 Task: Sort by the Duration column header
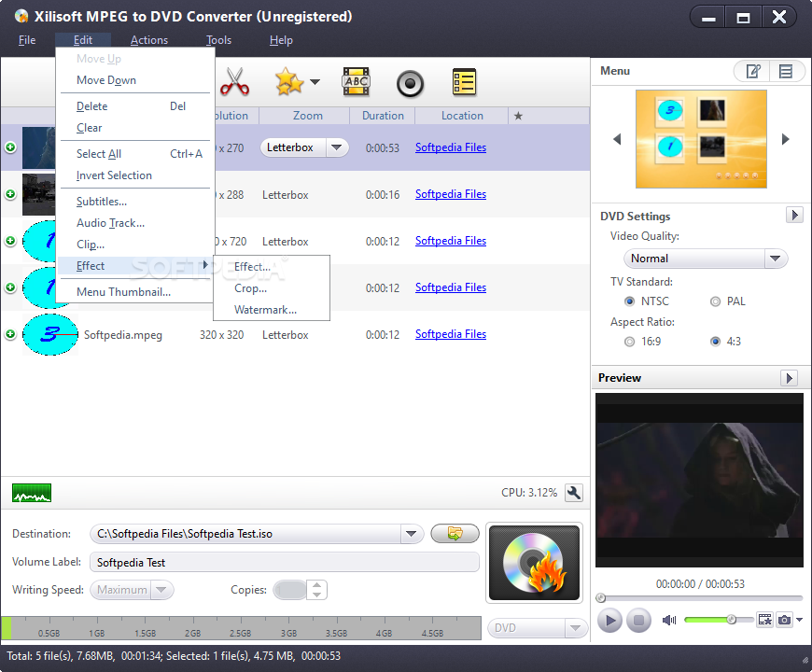tap(383, 116)
